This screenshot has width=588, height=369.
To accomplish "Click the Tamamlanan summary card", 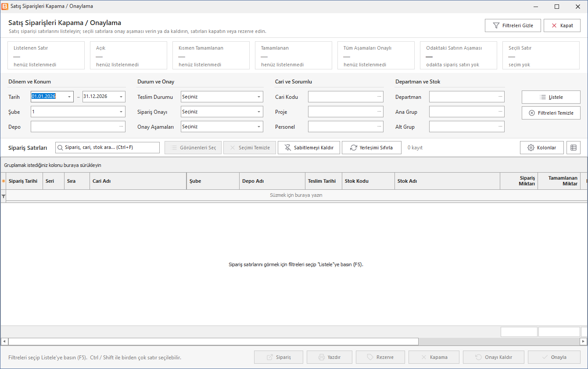I will (293, 55).
